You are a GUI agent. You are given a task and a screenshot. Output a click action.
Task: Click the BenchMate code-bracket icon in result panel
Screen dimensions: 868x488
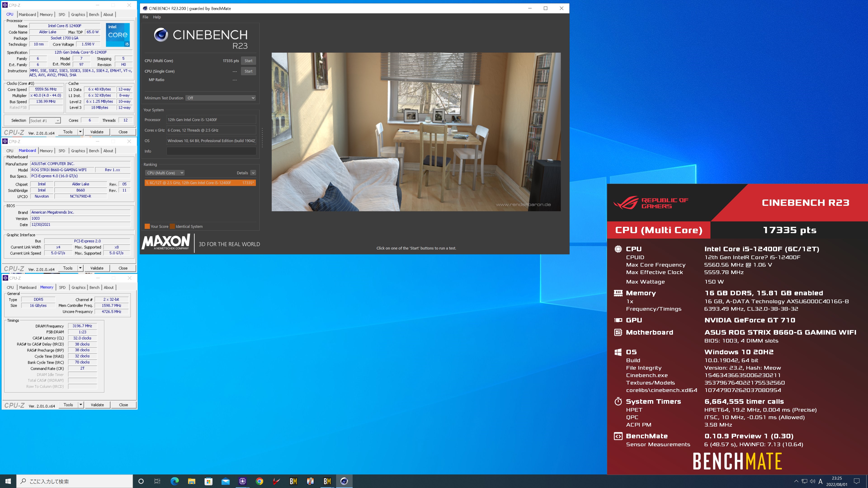pos(618,436)
